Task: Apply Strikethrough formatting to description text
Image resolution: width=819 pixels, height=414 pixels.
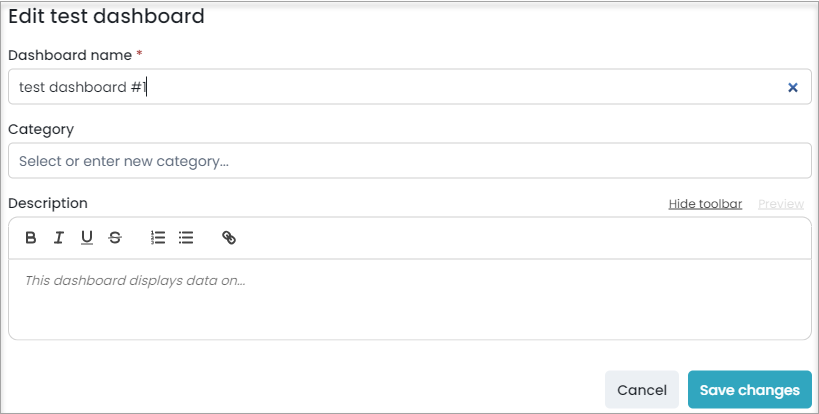Action: [x=115, y=238]
